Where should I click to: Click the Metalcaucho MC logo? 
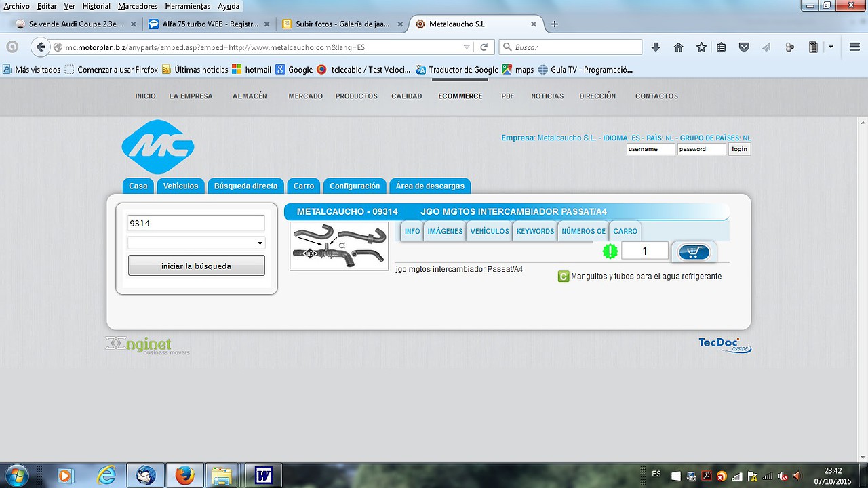tap(158, 146)
